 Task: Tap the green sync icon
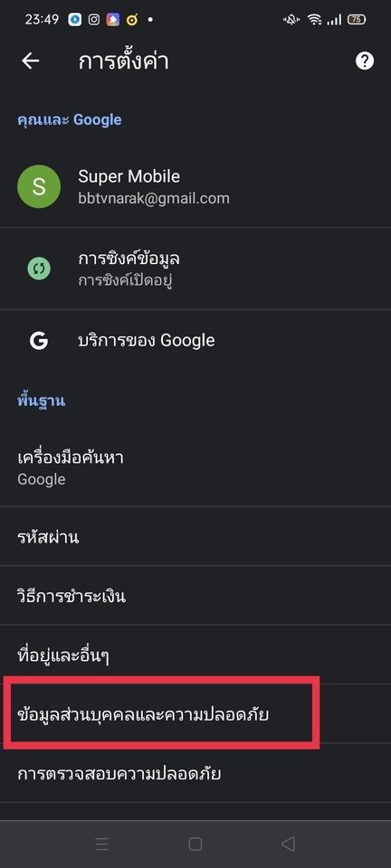tap(39, 269)
